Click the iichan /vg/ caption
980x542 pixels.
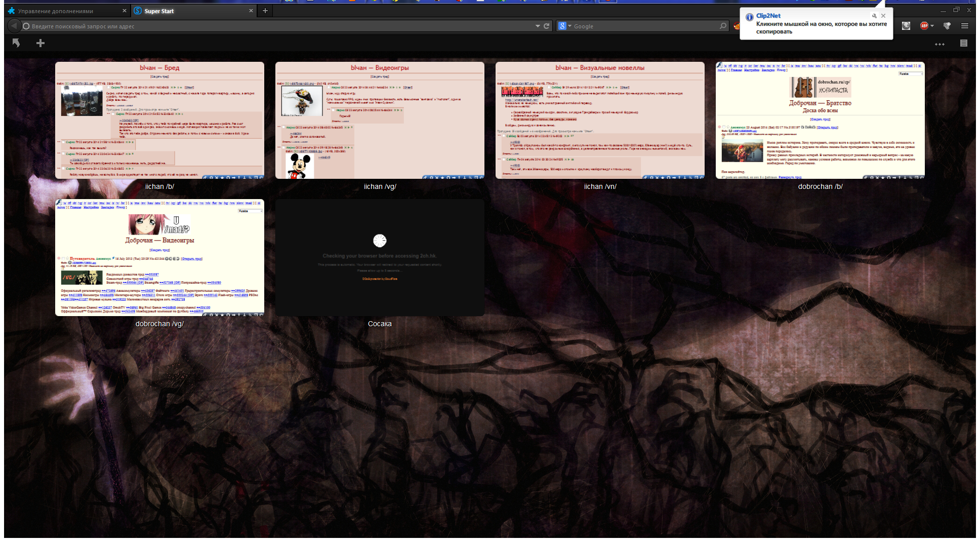pos(380,186)
